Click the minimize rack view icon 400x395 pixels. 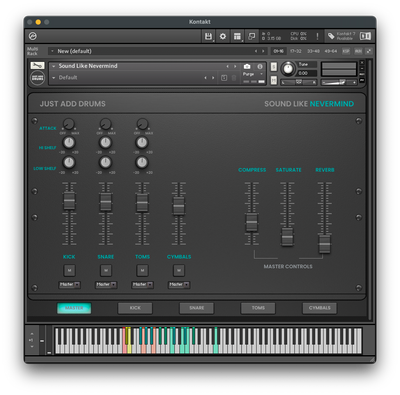252,36
